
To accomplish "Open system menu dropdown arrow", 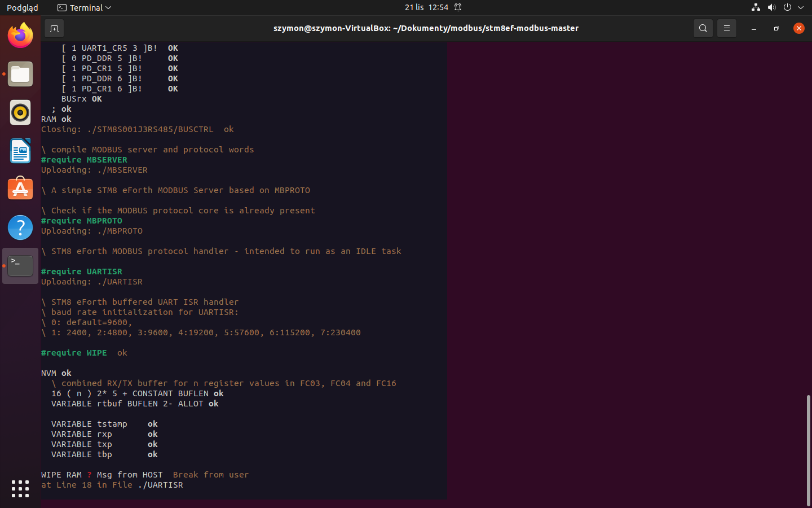I will pos(801,7).
